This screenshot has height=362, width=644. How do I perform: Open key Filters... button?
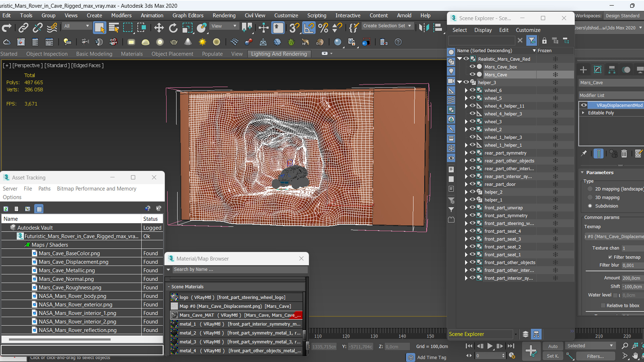pyautogui.click(x=595, y=356)
